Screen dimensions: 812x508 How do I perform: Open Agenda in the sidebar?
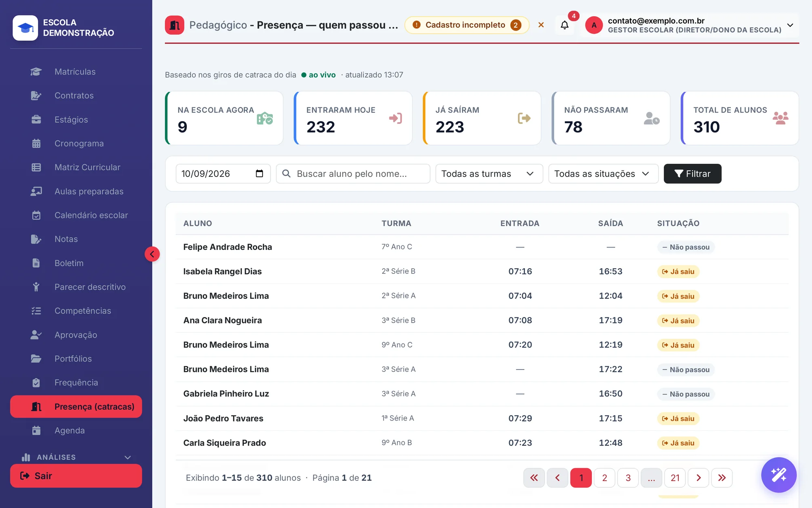point(76,430)
